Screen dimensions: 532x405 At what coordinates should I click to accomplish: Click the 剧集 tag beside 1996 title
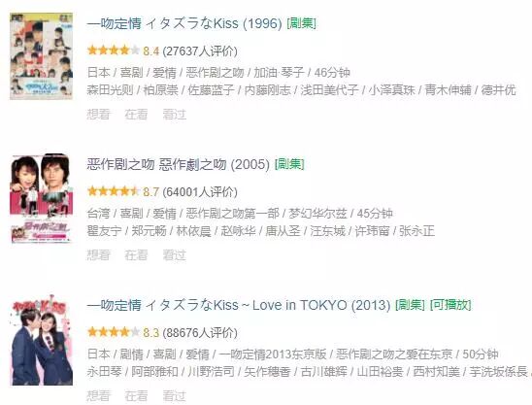point(301,23)
